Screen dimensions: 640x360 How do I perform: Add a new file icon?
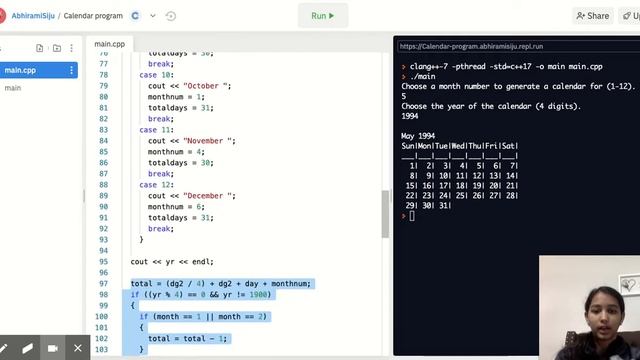click(40, 48)
